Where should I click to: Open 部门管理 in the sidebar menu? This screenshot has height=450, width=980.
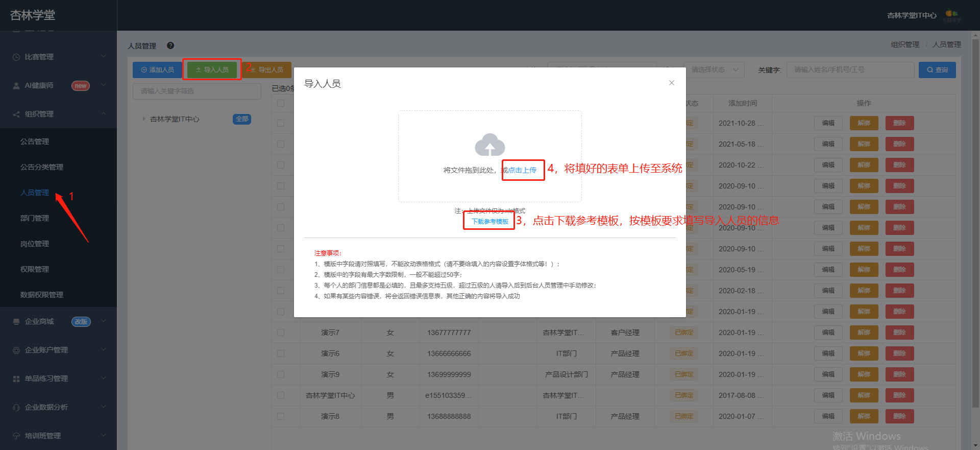(x=35, y=218)
